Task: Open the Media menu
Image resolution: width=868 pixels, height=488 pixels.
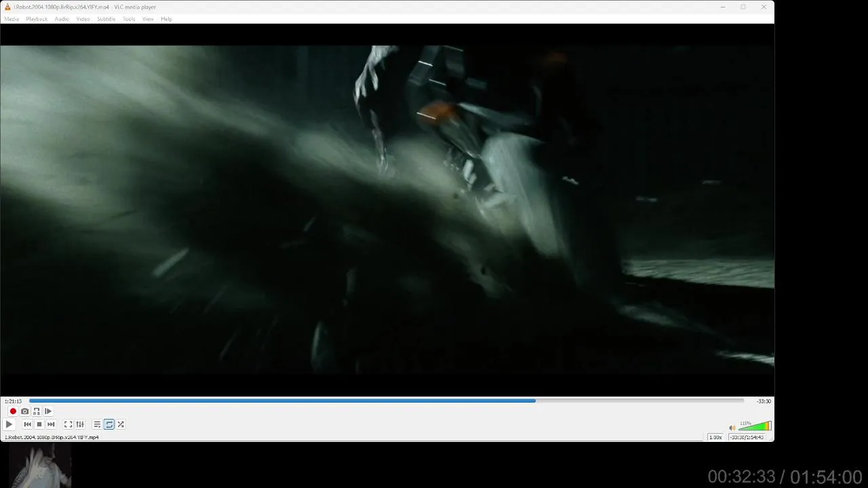Action: point(12,19)
